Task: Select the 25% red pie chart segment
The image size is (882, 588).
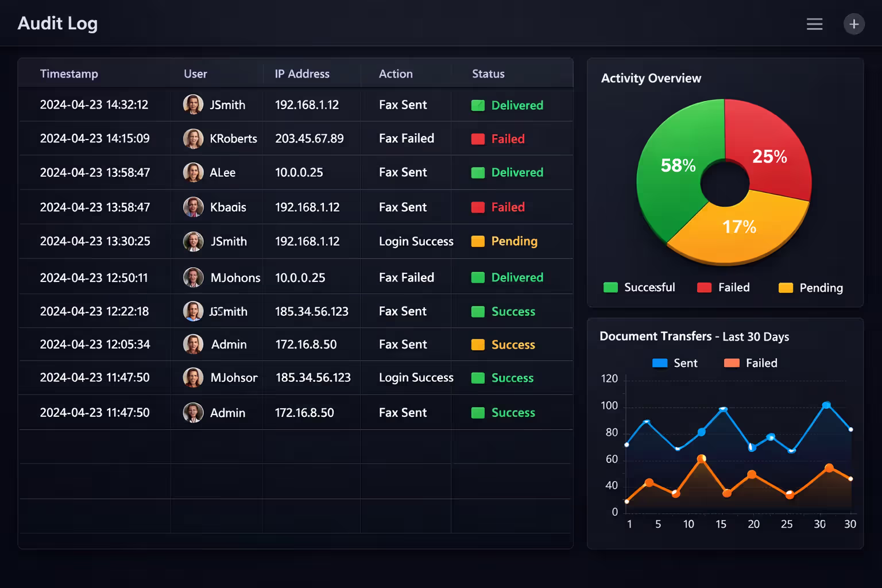Action: (769, 156)
